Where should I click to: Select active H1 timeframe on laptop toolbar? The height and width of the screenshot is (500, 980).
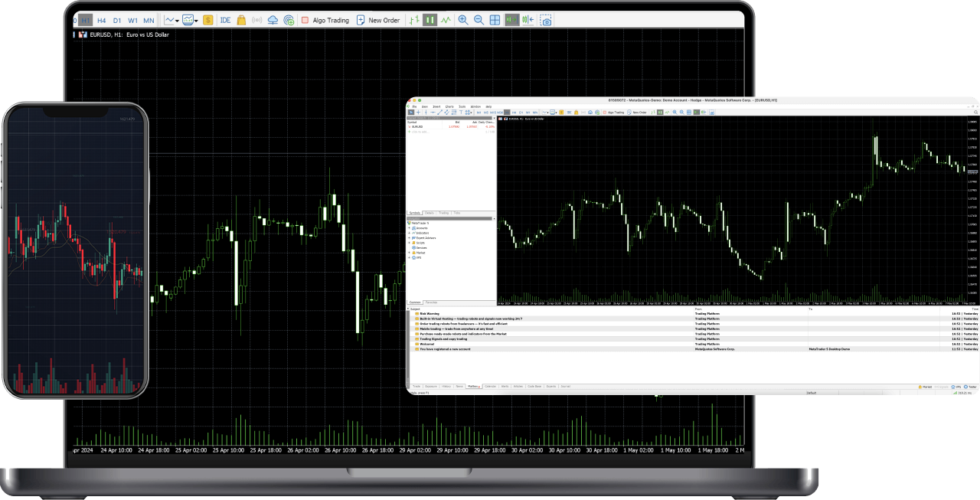pyautogui.click(x=84, y=20)
